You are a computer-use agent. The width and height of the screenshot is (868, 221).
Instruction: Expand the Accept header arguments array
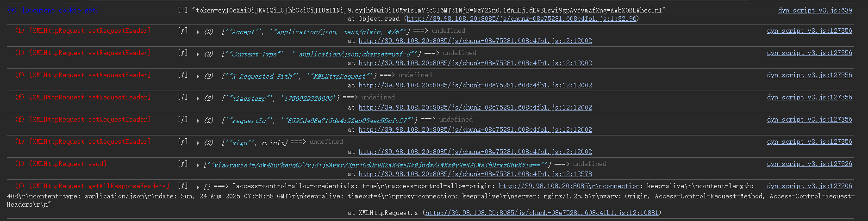coord(198,32)
